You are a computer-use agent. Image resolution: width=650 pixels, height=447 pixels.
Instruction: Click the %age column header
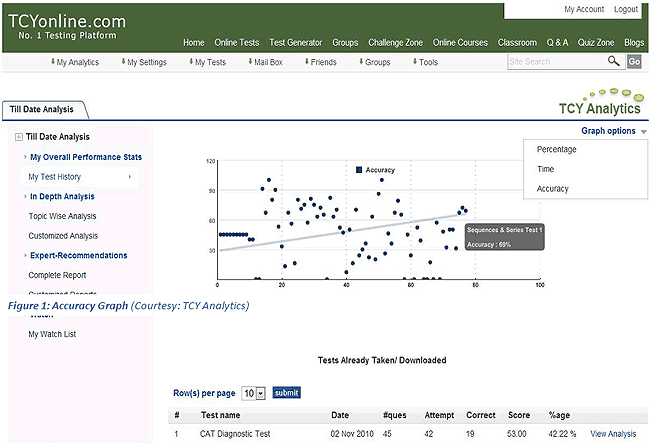tap(559, 415)
